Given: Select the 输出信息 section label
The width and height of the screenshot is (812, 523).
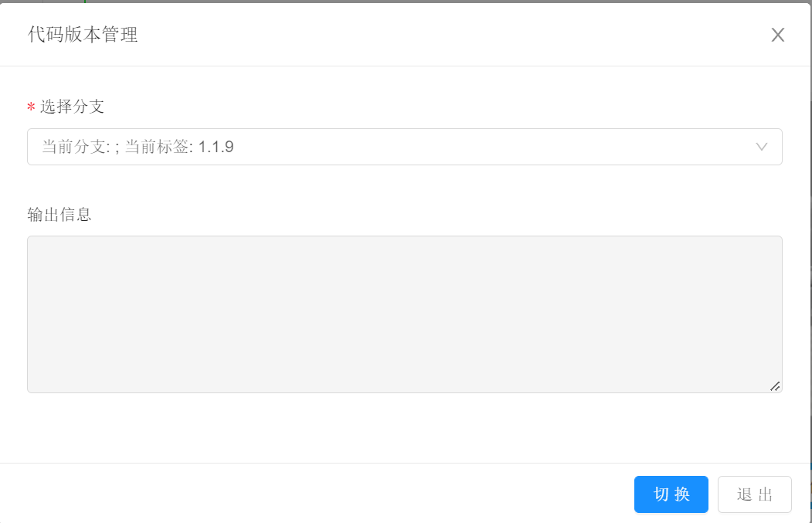Looking at the screenshot, I should point(58,215).
